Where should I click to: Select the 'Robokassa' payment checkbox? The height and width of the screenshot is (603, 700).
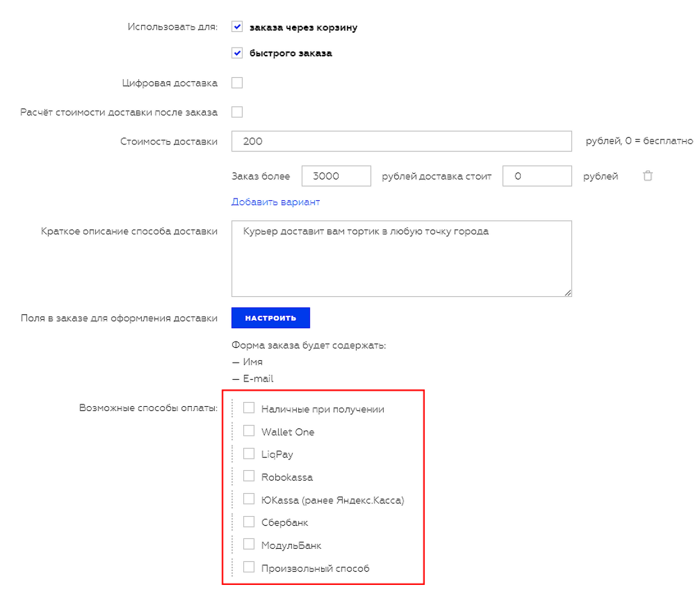[249, 476]
